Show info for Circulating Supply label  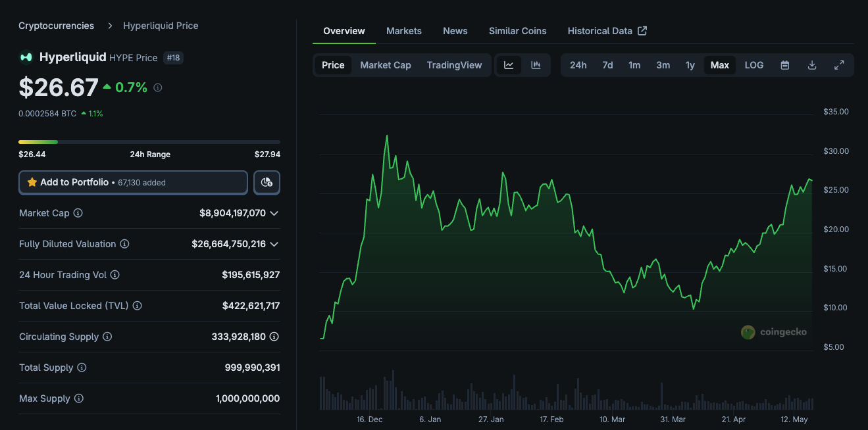click(107, 337)
